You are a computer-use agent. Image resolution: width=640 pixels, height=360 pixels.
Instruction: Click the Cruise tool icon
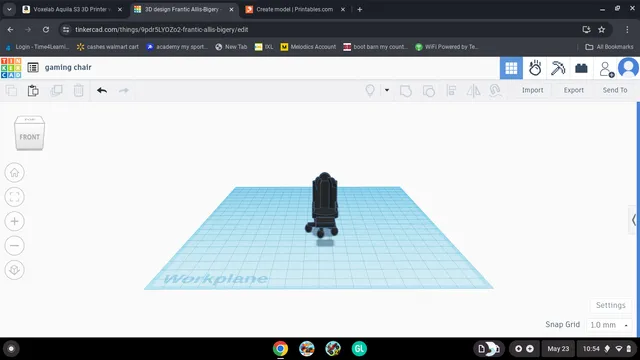tap(495, 90)
